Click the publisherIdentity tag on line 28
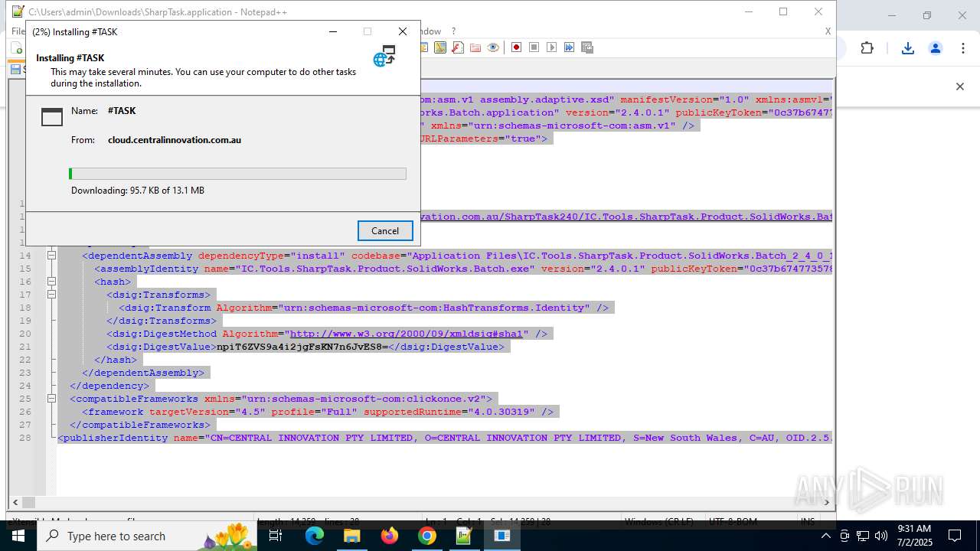 click(113, 438)
